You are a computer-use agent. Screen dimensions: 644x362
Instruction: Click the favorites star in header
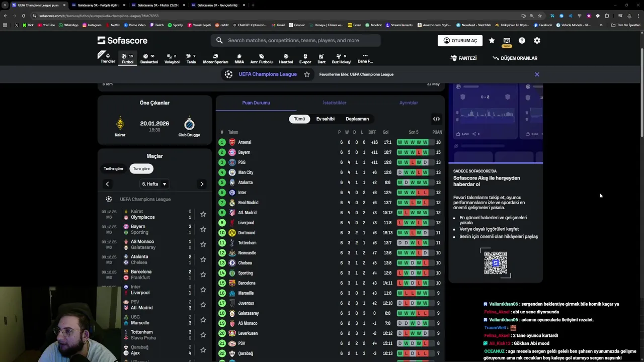click(x=492, y=41)
